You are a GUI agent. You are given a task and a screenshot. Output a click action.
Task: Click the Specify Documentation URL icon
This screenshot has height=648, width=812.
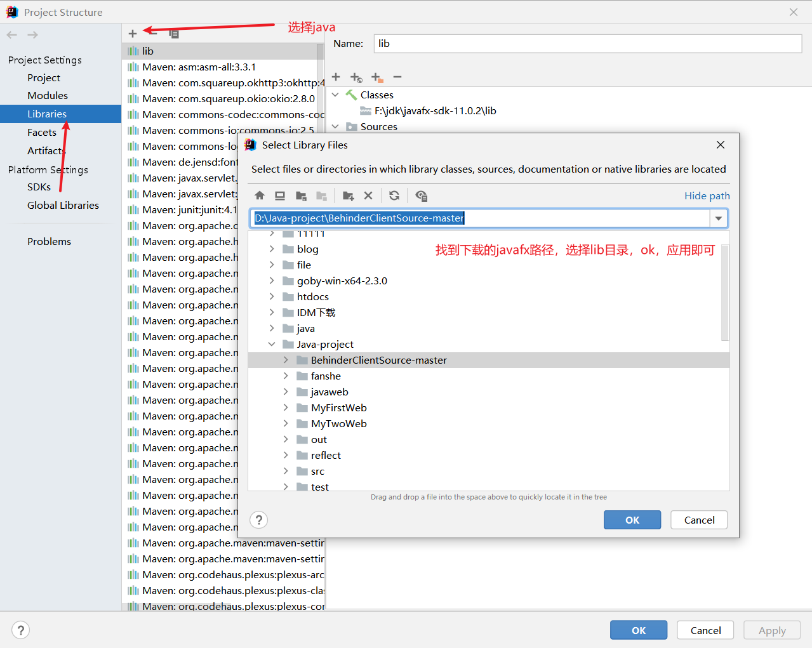point(356,77)
